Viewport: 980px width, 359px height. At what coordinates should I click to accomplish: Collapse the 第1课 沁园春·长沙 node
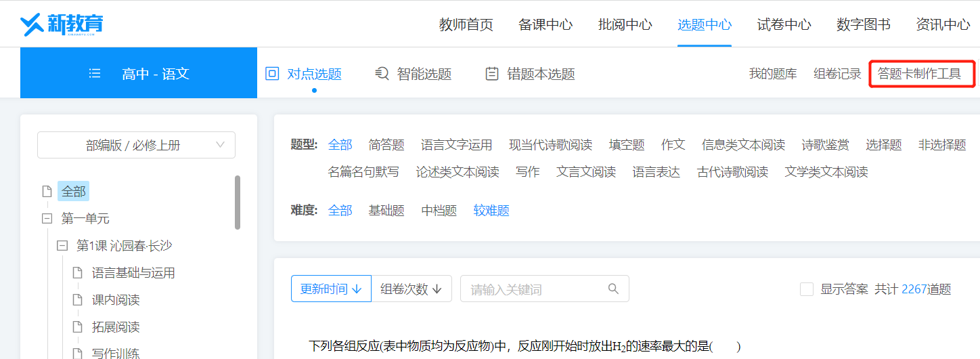point(62,246)
